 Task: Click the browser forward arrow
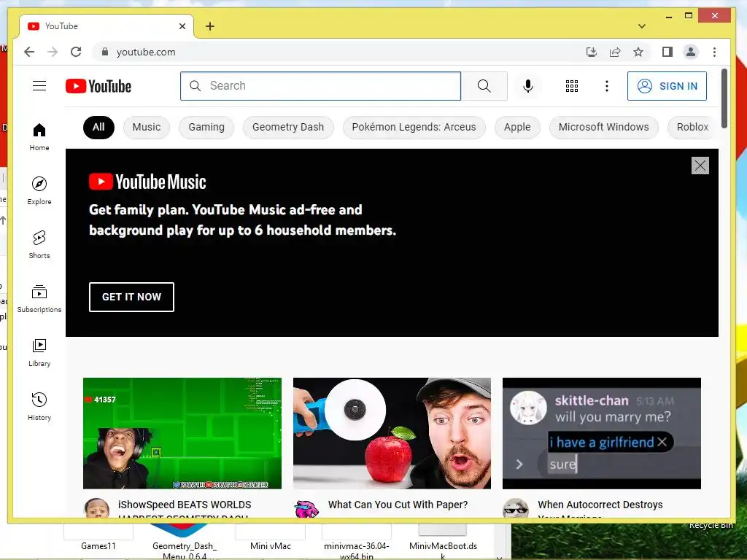point(53,52)
